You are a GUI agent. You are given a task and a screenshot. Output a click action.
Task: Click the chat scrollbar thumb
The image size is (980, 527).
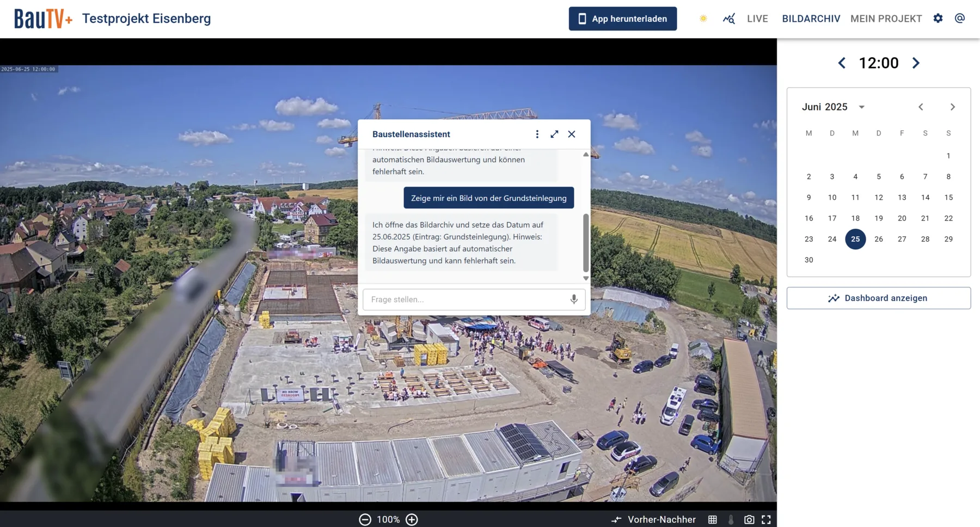click(586, 243)
